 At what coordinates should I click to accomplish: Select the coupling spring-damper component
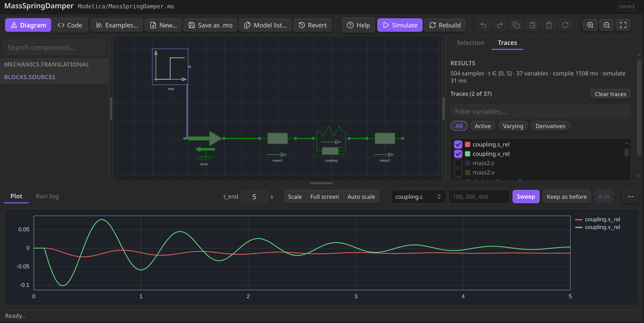tap(331, 140)
